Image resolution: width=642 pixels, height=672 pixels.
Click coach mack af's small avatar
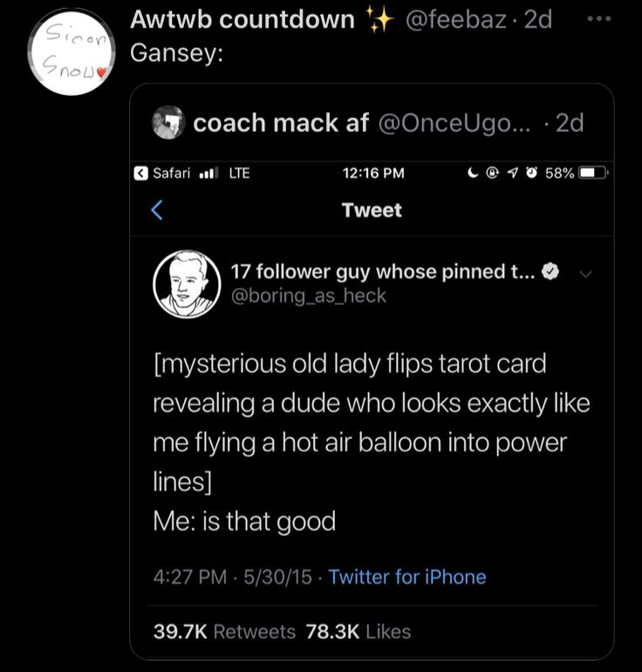click(167, 123)
